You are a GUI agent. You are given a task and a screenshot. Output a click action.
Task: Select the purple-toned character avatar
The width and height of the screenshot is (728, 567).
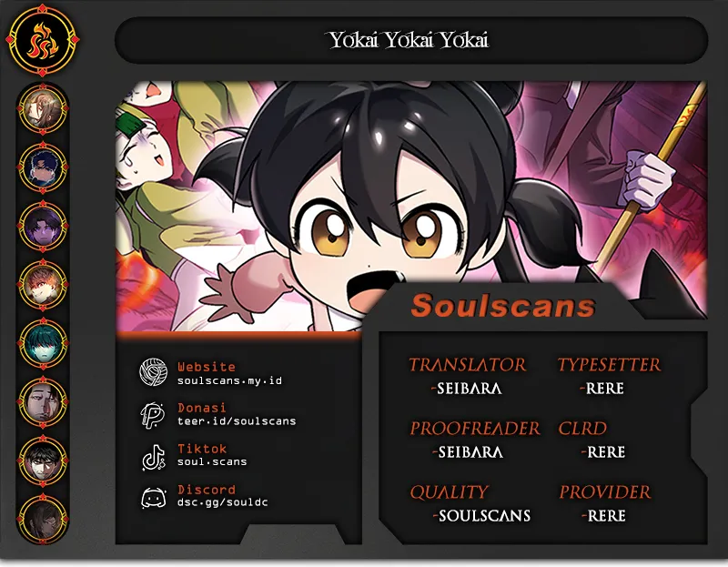43,226
